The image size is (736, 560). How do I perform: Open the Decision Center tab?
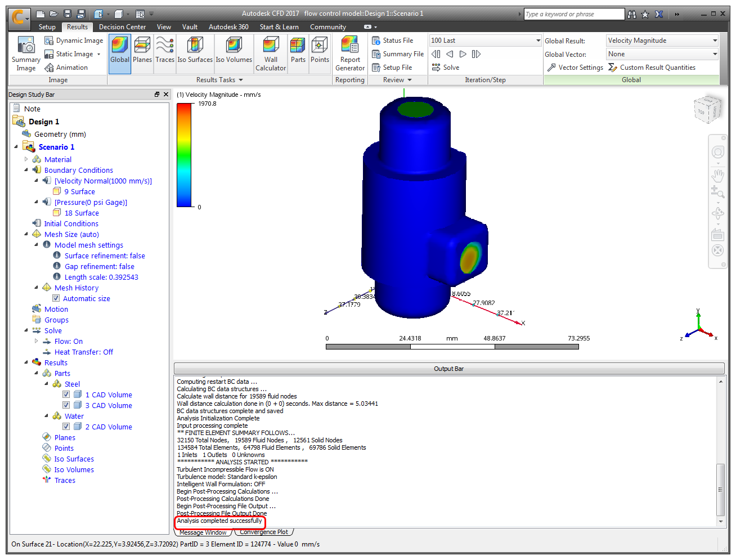pos(122,27)
